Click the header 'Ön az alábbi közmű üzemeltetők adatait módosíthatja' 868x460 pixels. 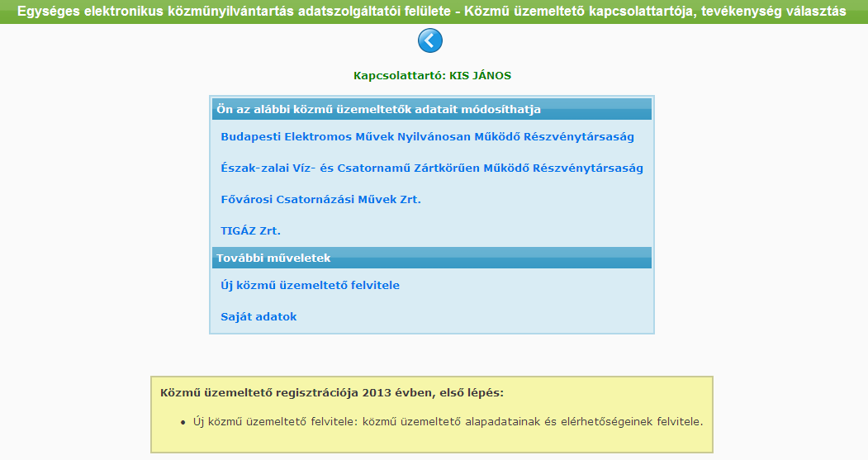[x=432, y=109]
